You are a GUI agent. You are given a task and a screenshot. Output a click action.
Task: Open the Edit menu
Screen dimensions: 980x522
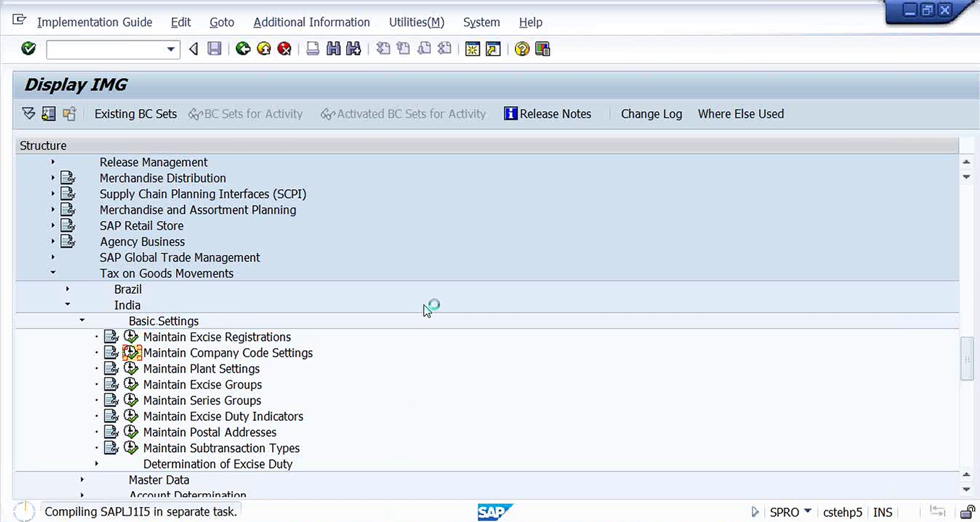(x=180, y=22)
